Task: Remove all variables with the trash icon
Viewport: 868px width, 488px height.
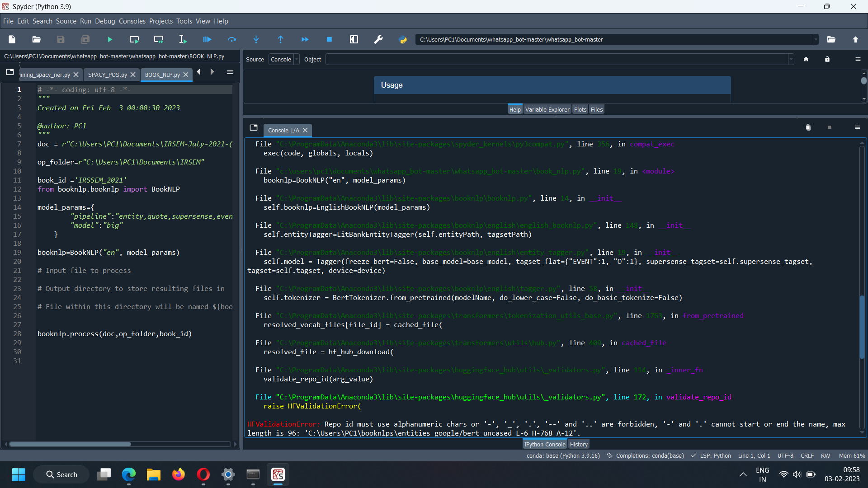Action: [808, 127]
